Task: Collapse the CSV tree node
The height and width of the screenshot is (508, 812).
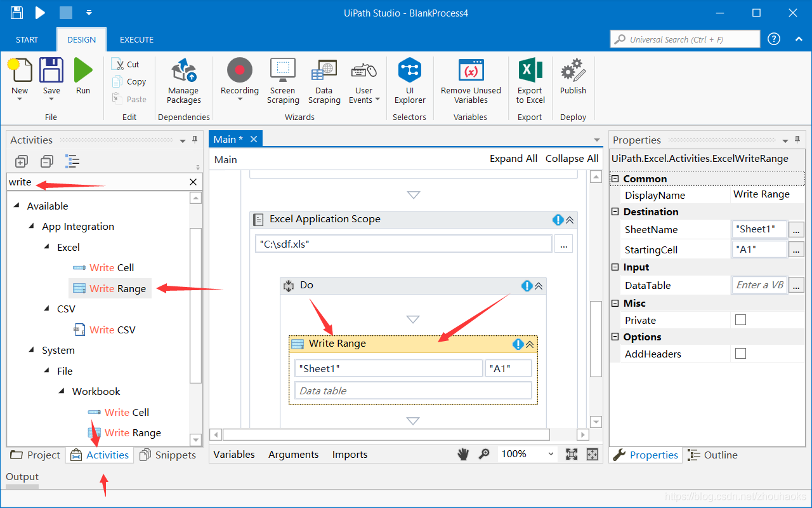Action: coord(46,309)
